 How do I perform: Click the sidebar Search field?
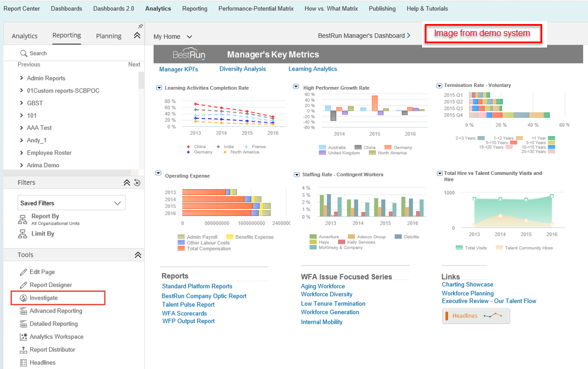[x=74, y=54]
